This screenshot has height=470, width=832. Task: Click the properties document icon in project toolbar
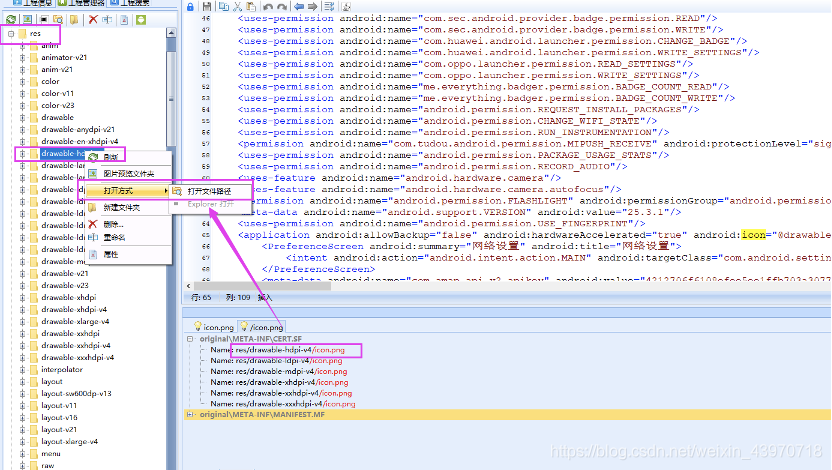[x=124, y=20]
